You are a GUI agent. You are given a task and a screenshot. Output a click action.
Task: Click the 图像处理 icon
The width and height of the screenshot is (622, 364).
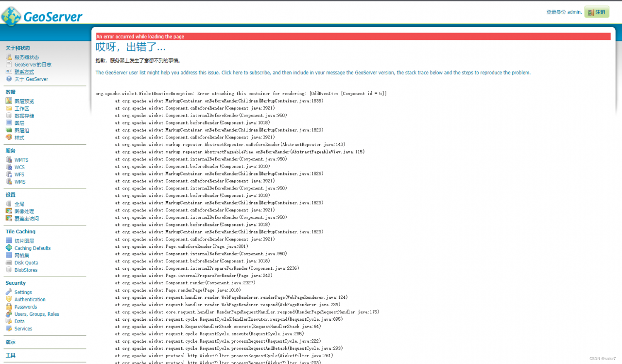pos(9,211)
